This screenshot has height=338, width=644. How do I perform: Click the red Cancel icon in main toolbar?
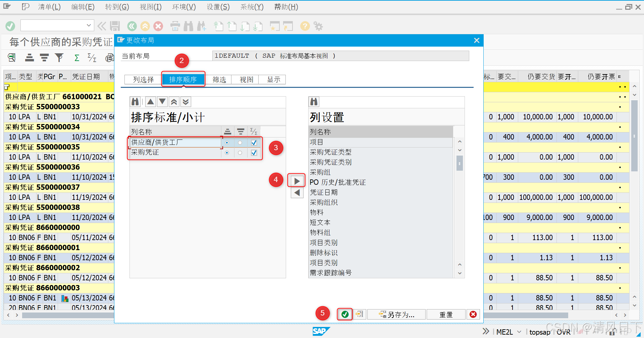[x=158, y=26]
